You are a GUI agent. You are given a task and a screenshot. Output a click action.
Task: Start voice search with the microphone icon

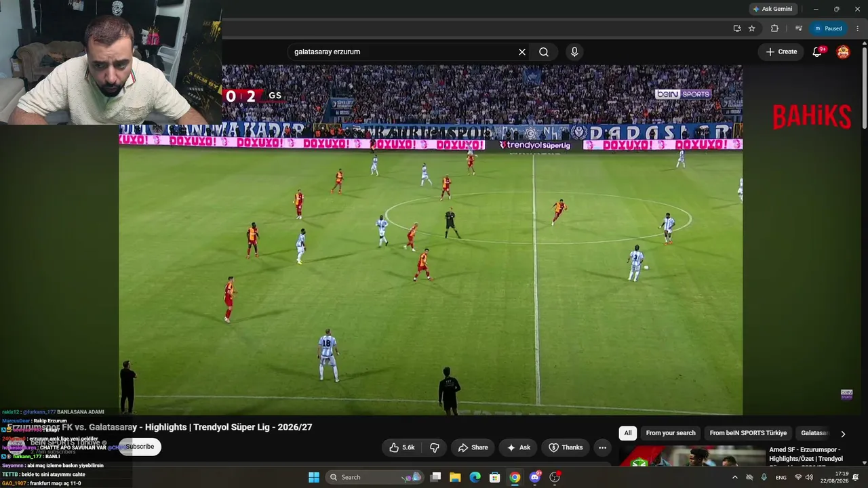(574, 52)
